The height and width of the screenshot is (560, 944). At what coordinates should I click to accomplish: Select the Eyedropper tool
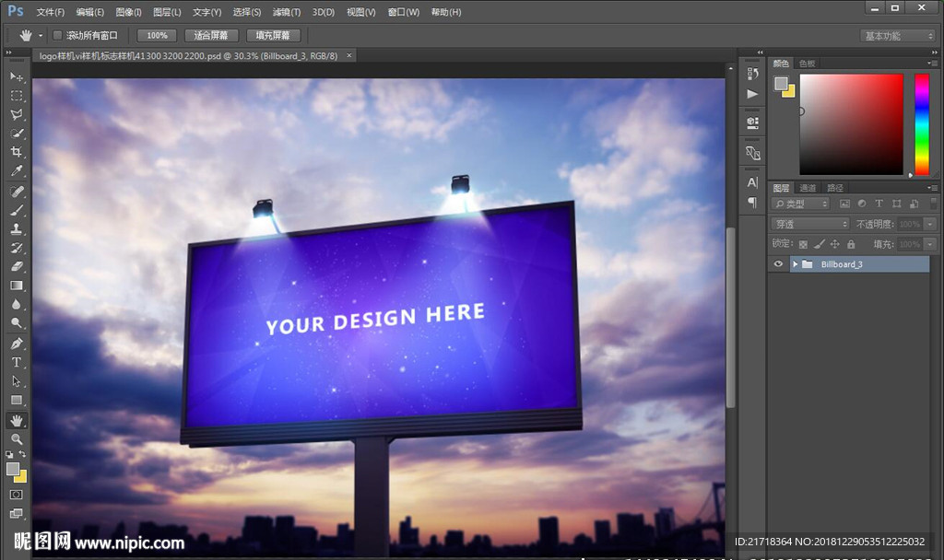17,172
